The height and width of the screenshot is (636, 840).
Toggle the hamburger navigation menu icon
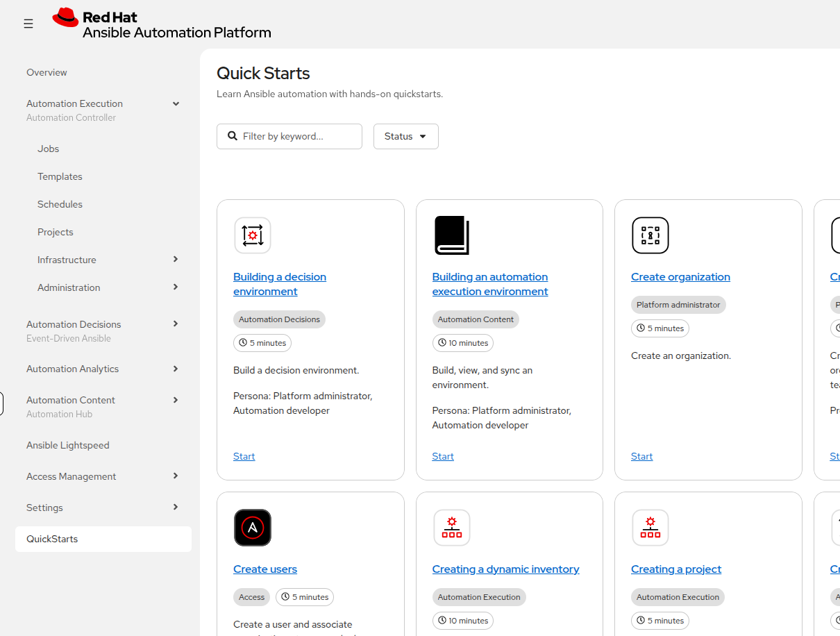coord(28,24)
